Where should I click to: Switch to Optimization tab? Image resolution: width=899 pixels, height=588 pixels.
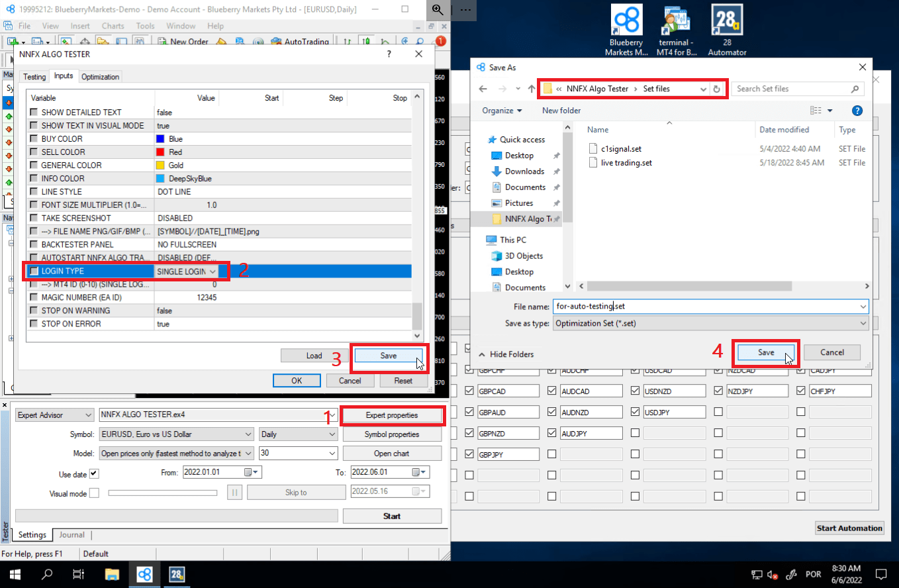click(100, 77)
